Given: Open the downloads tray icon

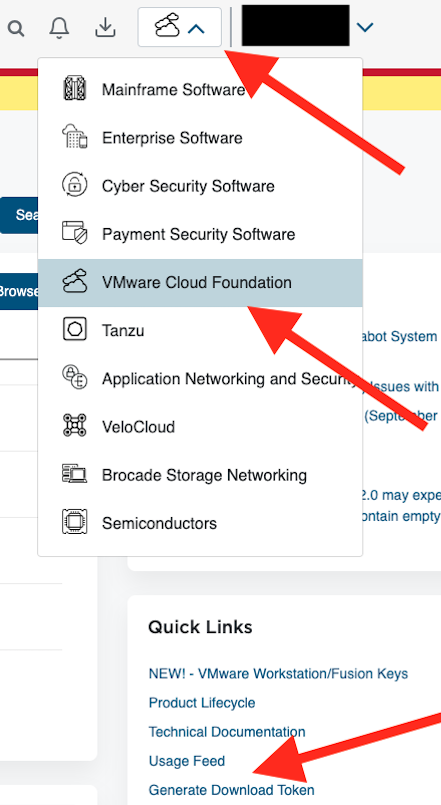Looking at the screenshot, I should [x=105, y=28].
